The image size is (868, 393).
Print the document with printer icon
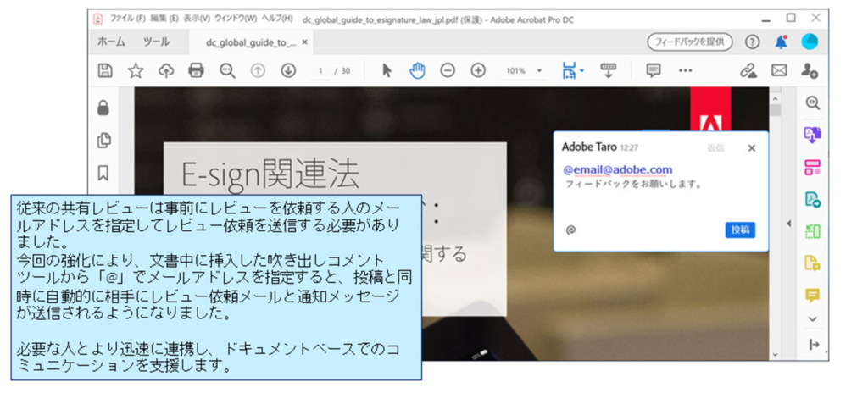197,70
